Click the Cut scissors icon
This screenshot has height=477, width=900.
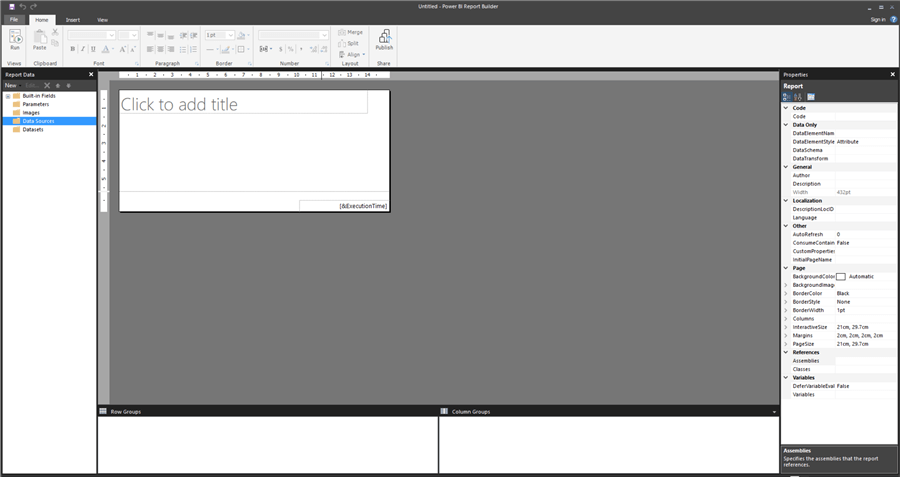pyautogui.click(x=55, y=32)
